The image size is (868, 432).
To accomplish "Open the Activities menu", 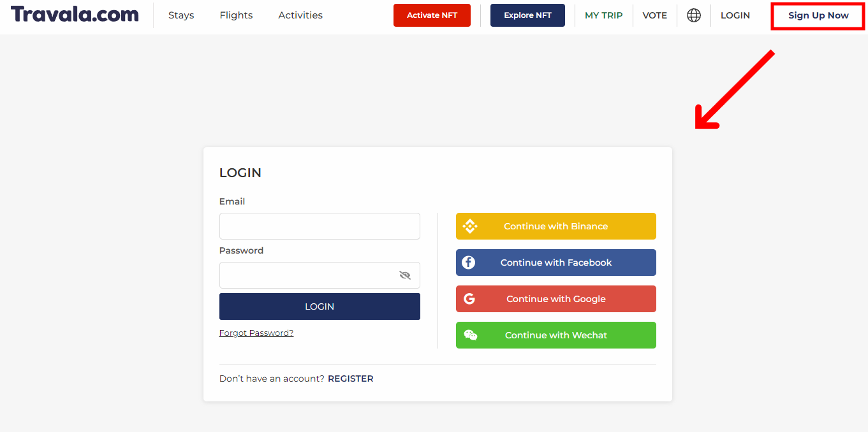I will (x=300, y=15).
